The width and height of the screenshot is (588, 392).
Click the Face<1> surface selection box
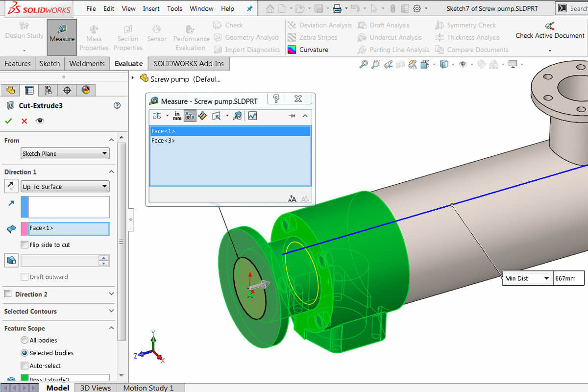[x=69, y=229]
